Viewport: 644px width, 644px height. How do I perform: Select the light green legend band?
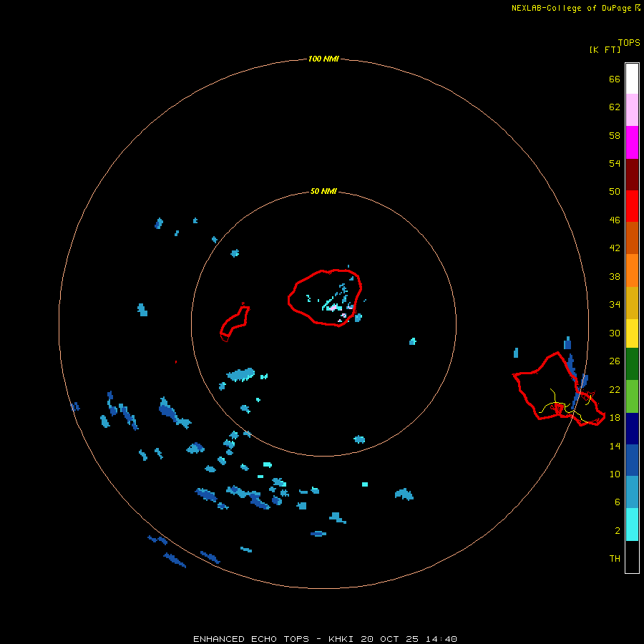[x=632, y=396]
